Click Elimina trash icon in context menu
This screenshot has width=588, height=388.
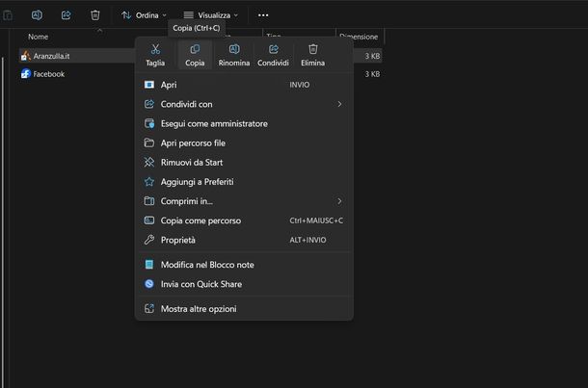312,49
